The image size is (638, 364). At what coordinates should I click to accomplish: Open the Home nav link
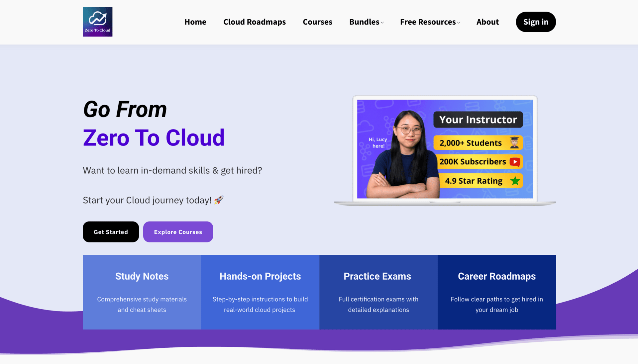pyautogui.click(x=195, y=22)
